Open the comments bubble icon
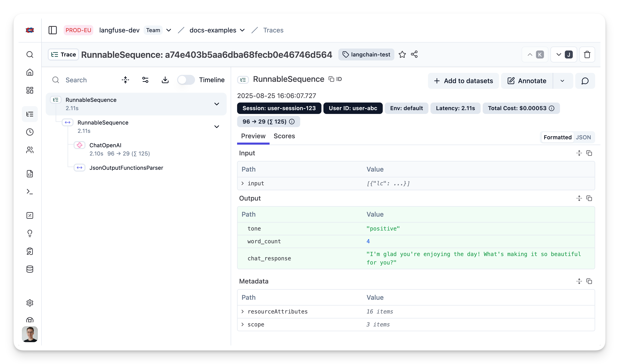The height and width of the screenshot is (364, 619). [x=585, y=81]
